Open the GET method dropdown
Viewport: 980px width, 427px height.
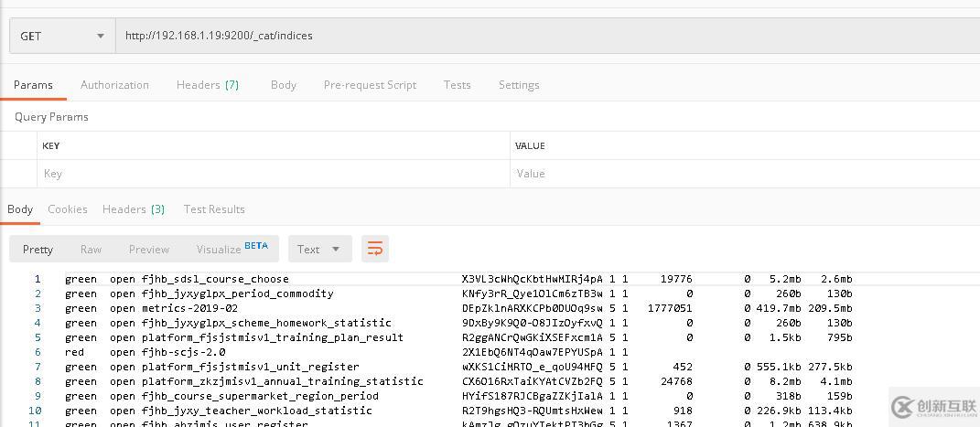click(x=62, y=37)
